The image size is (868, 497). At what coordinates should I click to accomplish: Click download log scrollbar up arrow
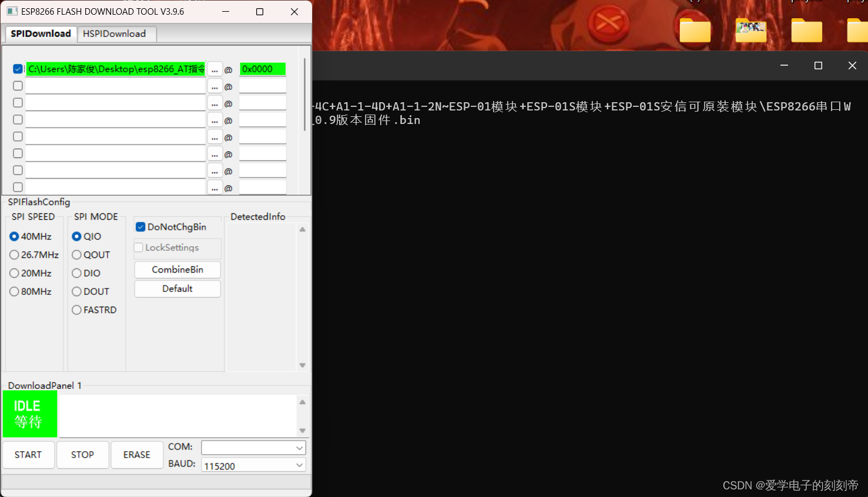[303, 402]
